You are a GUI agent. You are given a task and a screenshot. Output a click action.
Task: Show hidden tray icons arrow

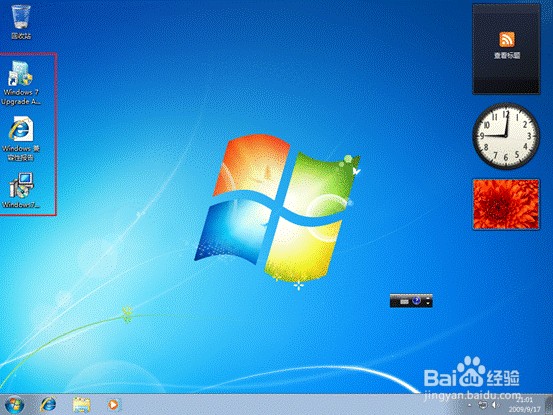pyautogui.click(x=469, y=405)
